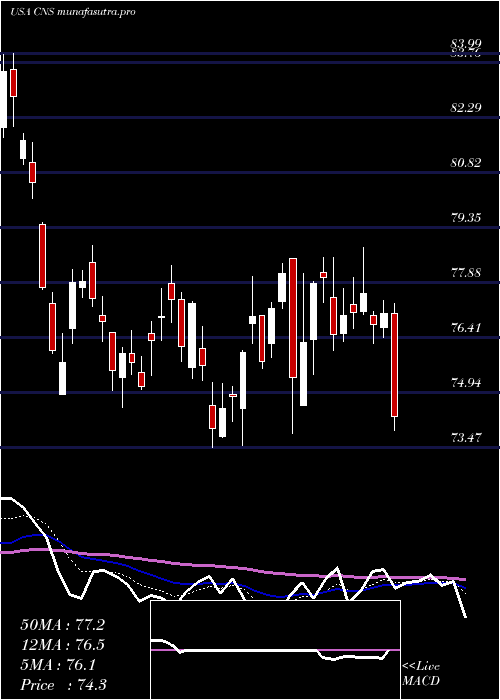Click the 5MA : 76.1 readout
The height and width of the screenshot is (700, 500).
(x=58, y=665)
